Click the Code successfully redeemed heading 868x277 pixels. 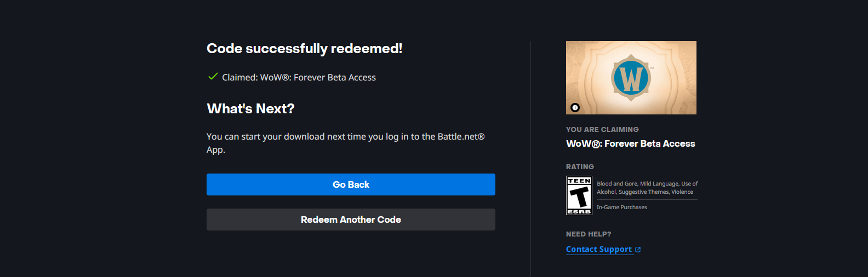coord(305,49)
